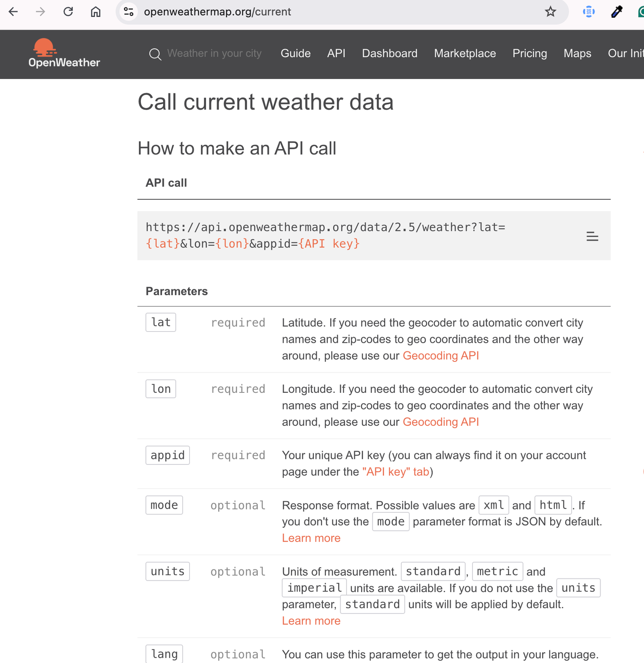Screen dimensions: 644x663
Task: Click the browser forward arrow
Action: click(40, 12)
